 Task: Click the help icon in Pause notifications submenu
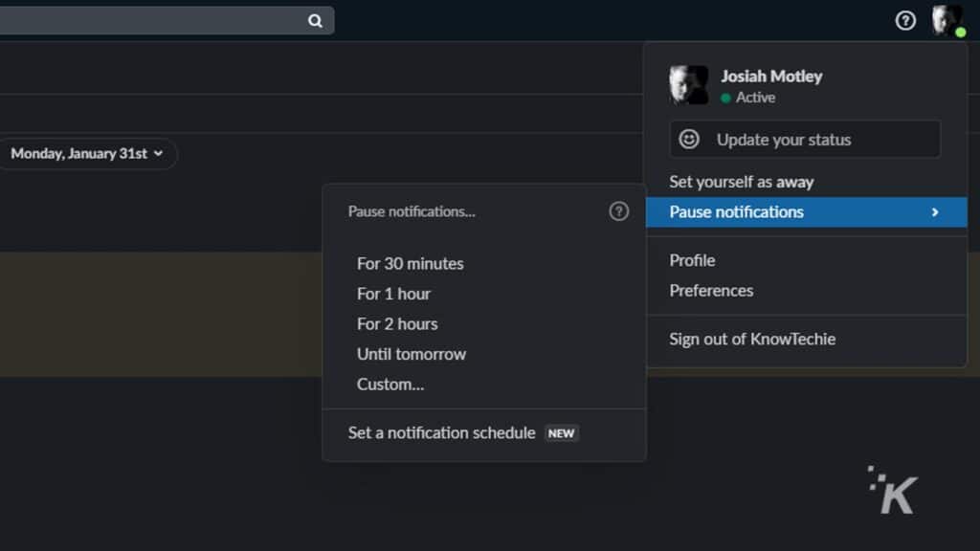[619, 211]
